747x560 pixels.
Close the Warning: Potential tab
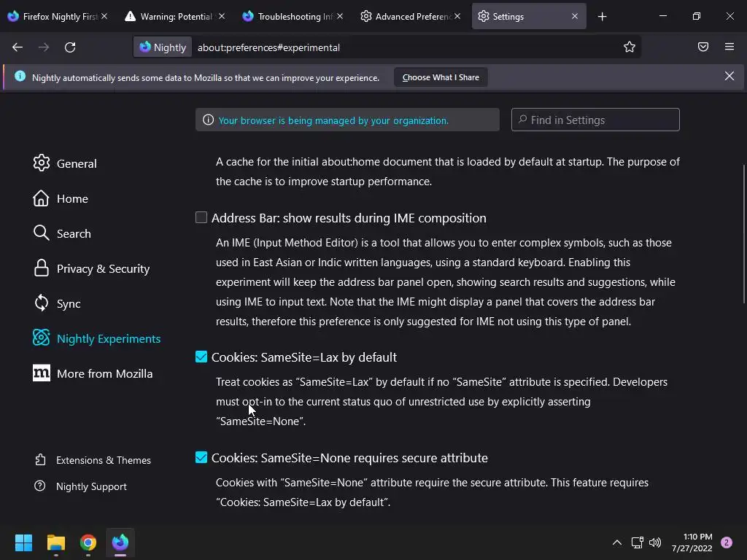[x=222, y=16]
